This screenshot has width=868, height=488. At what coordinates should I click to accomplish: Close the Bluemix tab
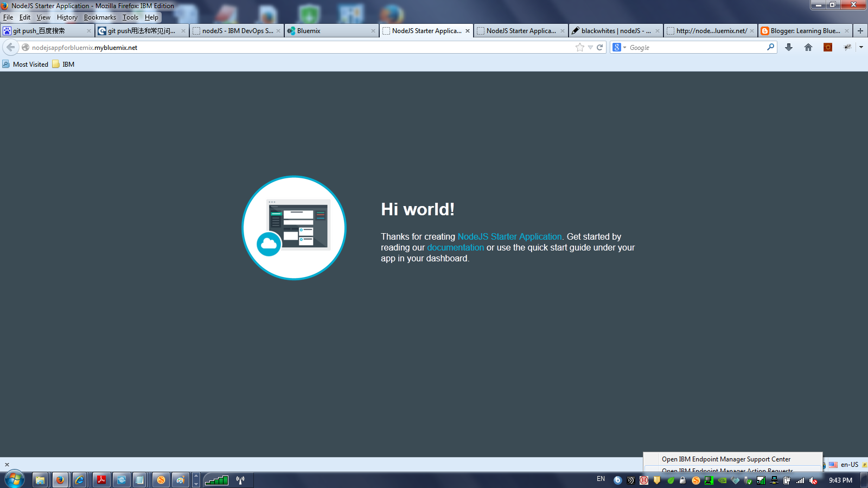coord(373,31)
